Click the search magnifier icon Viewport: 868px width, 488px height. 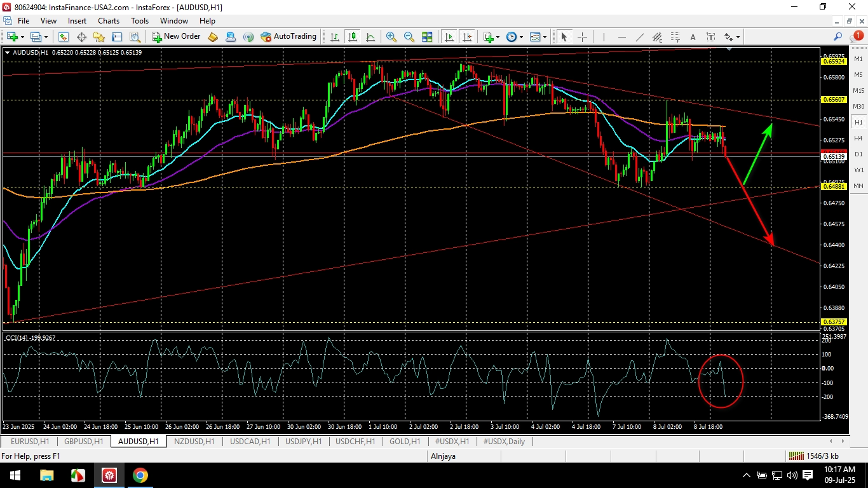pos(838,37)
